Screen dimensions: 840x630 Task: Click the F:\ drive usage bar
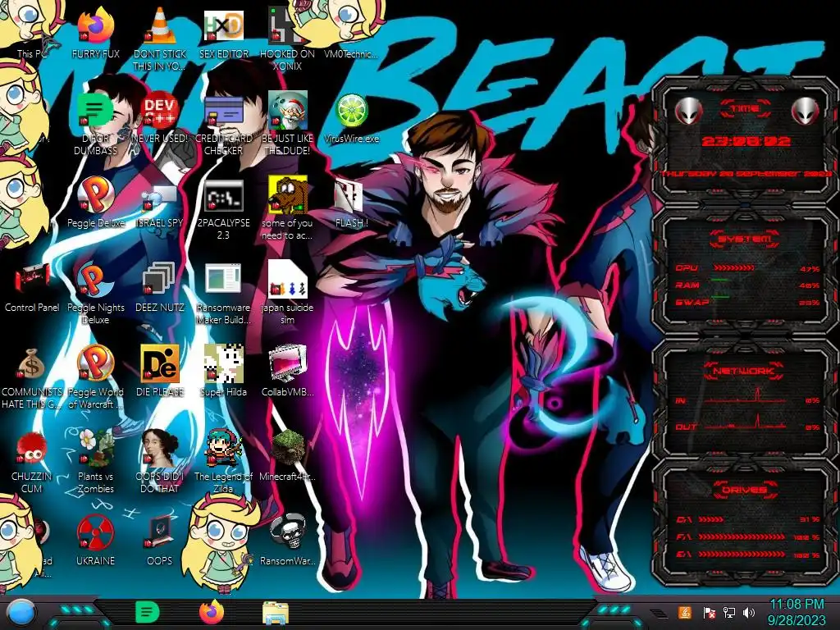click(742, 536)
